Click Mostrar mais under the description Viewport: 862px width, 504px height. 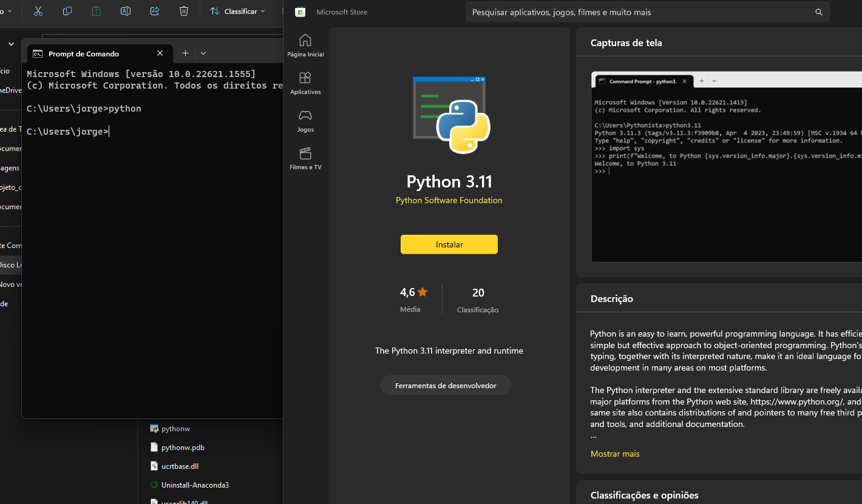click(x=615, y=454)
